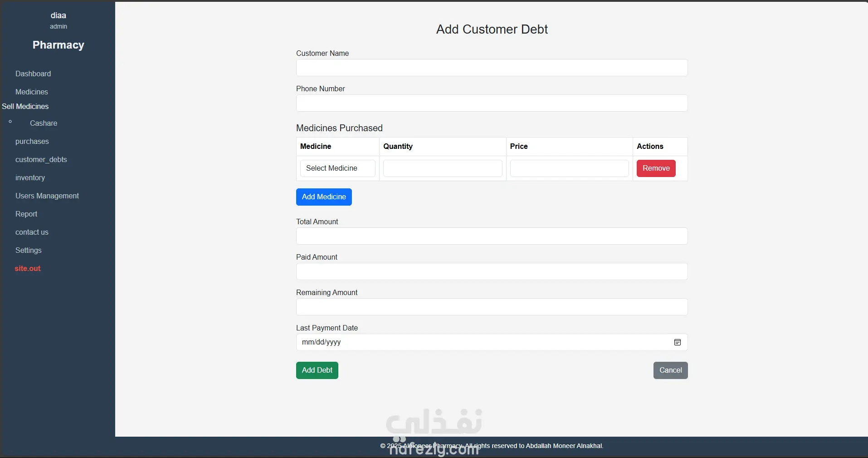This screenshot has width=868, height=458.
Task: Open the Cashare submenu item
Action: (44, 123)
